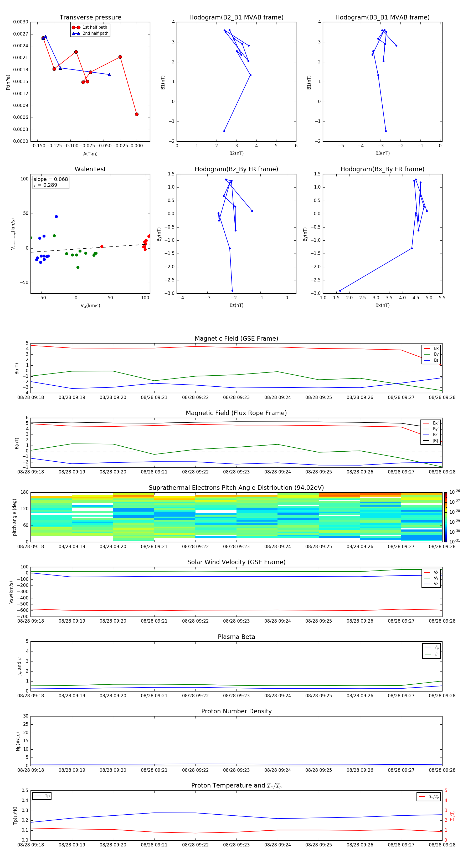Click the Suprathermal Electrons Pitch Angle Distribution title
The width and height of the screenshot is (473, 868).
pos(236,488)
